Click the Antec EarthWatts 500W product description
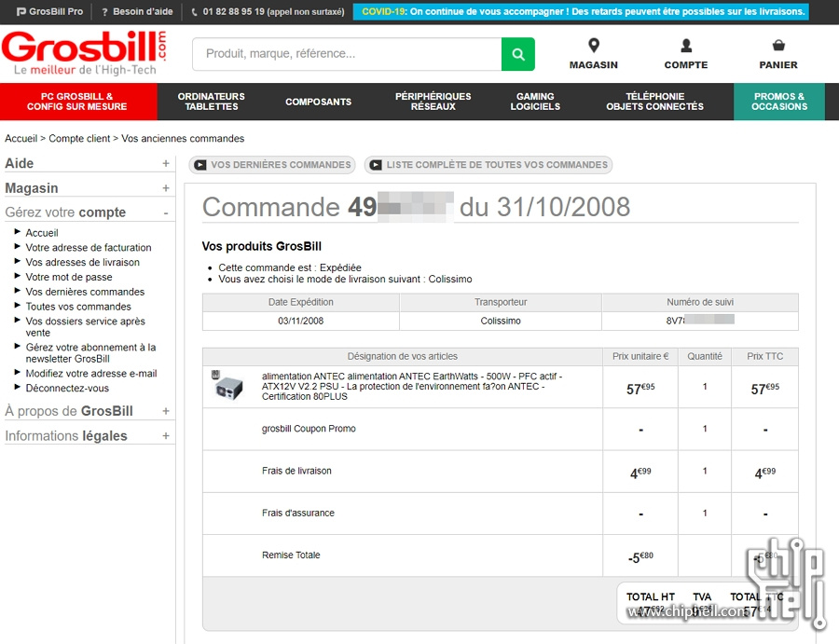839x644 pixels. tap(412, 386)
